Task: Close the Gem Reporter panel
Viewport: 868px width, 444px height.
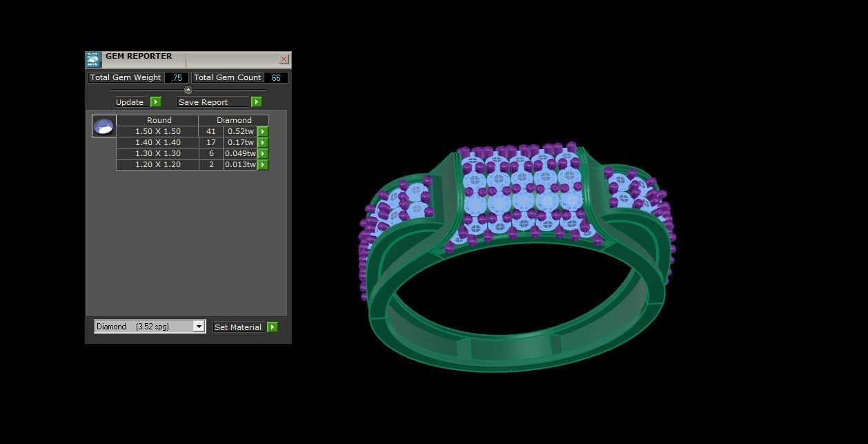Action: click(284, 59)
